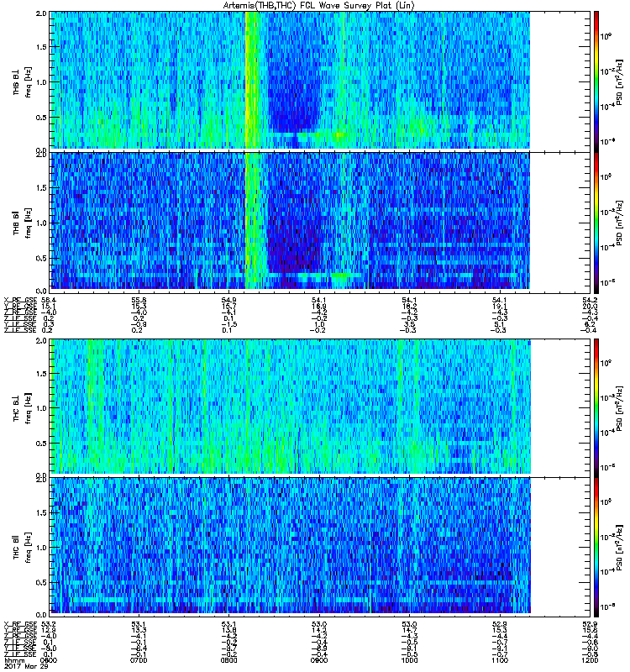Image resolution: width=630 pixels, height=672 pixels.
Task: Click the "1000" time label on the bottom axis
Action: pyautogui.click(x=409, y=660)
